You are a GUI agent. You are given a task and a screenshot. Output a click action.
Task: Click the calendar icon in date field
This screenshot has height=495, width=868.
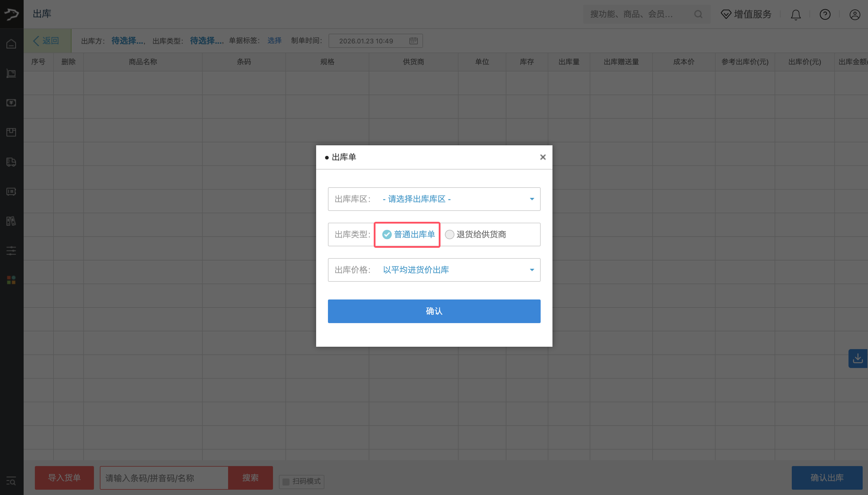[x=413, y=41]
